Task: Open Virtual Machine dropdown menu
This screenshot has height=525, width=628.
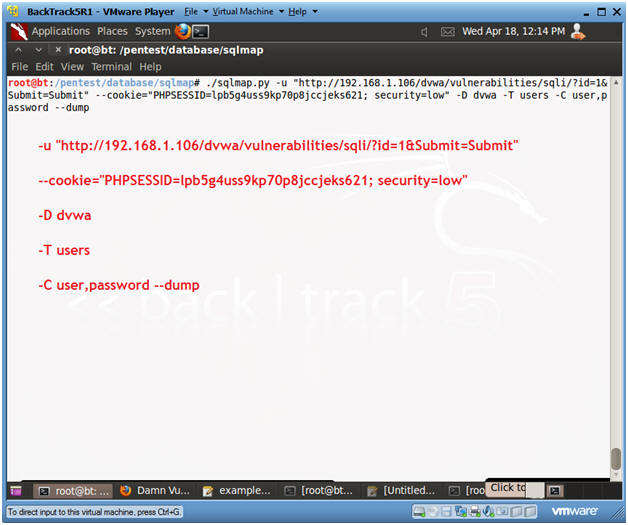Action: click(248, 12)
